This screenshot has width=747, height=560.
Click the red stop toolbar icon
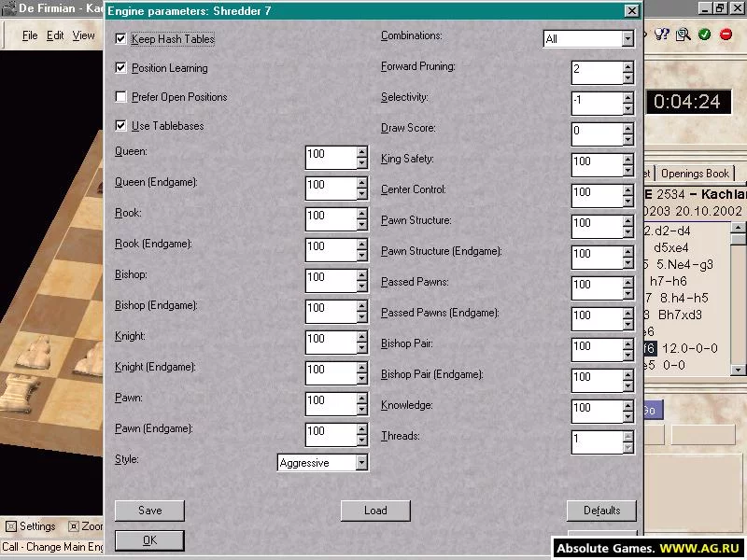pyautogui.click(x=726, y=35)
